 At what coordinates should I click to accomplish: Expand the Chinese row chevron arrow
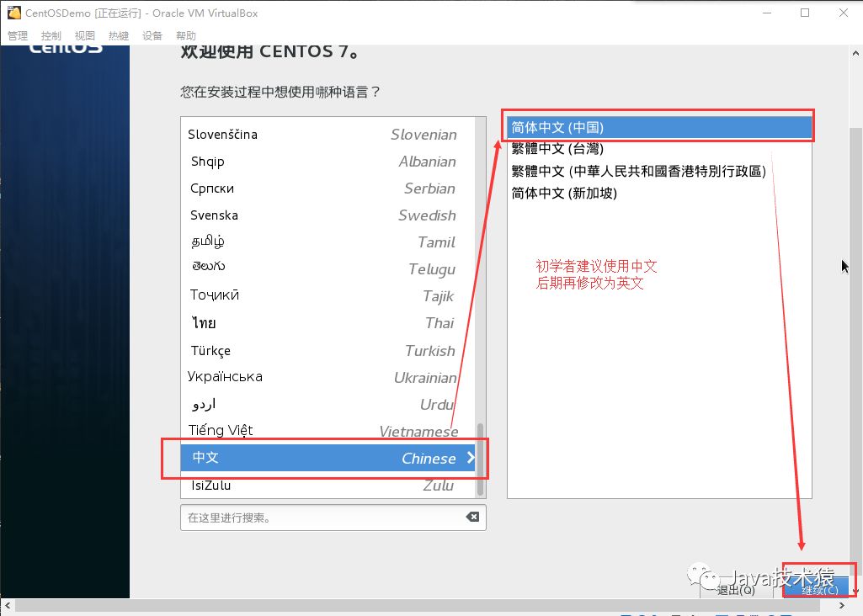(471, 458)
